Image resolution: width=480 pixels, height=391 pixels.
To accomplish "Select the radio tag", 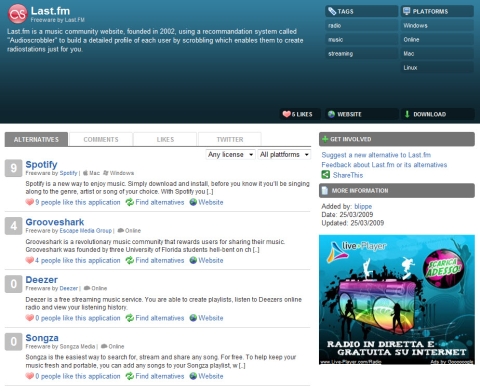I will [362, 25].
